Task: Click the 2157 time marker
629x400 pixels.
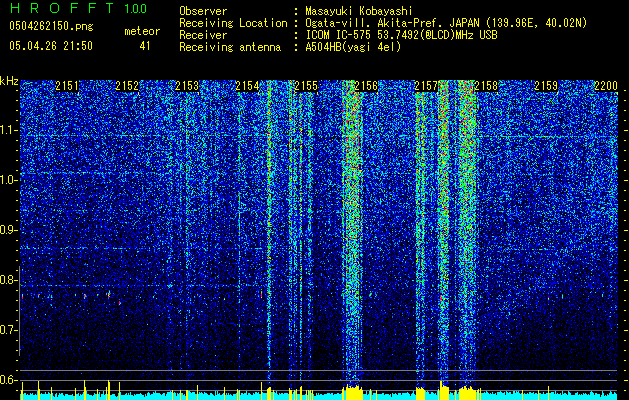Action: (x=426, y=86)
